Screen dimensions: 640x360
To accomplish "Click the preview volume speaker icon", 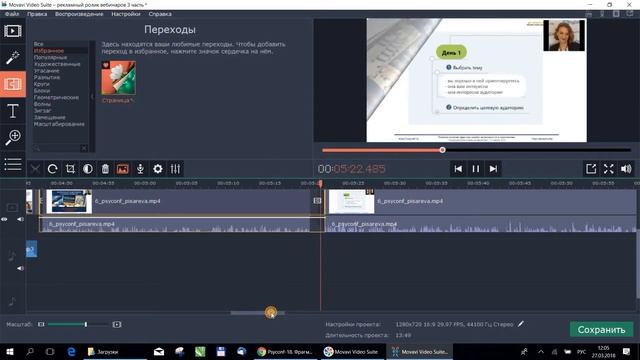I will pos(626,169).
